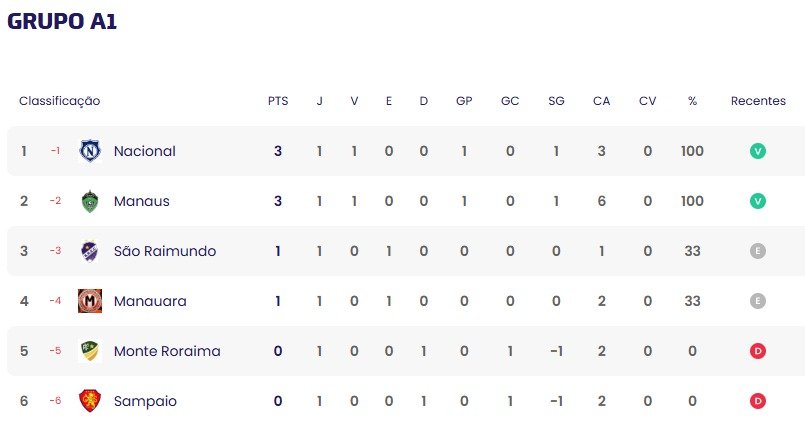Click São Raimundo's gray E result badge

pos(758,251)
